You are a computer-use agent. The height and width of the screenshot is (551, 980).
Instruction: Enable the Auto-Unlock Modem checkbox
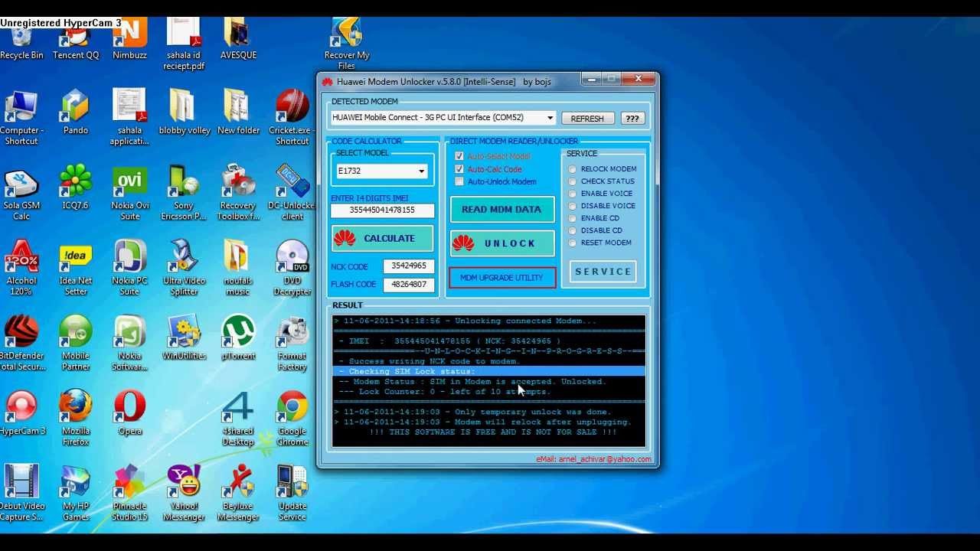tap(459, 181)
